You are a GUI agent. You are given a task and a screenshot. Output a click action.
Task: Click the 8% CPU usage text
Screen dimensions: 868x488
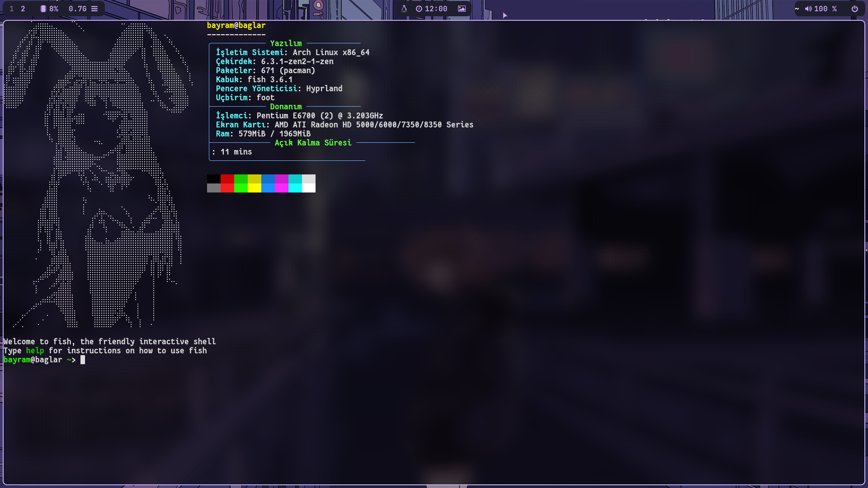tap(54, 9)
